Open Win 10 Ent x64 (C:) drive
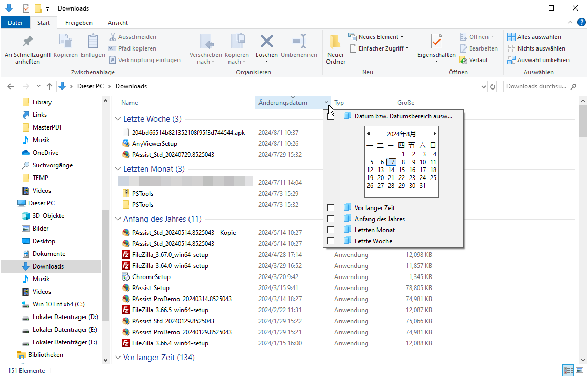Screen dimensions: 588x377 coord(58,304)
